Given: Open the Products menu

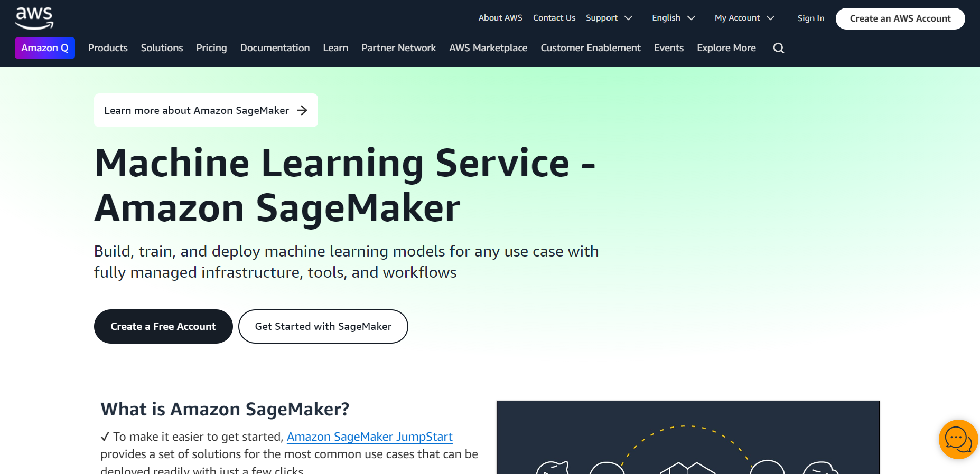Looking at the screenshot, I should pyautogui.click(x=108, y=48).
